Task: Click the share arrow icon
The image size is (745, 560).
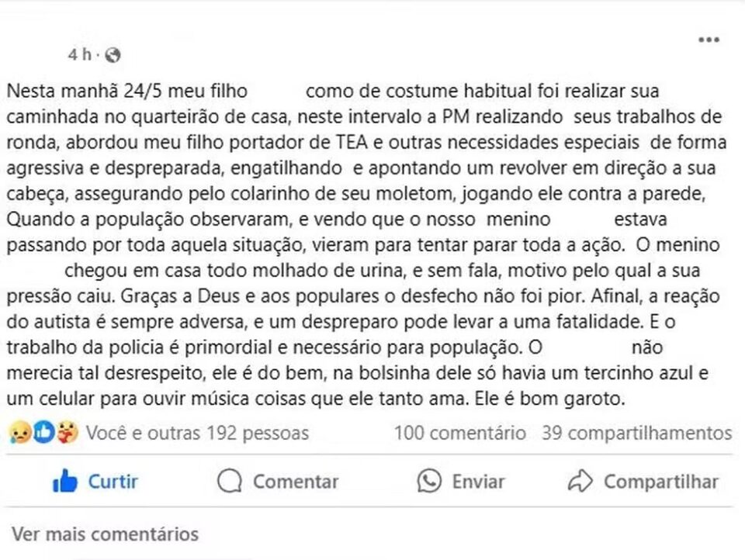Action: [580, 481]
